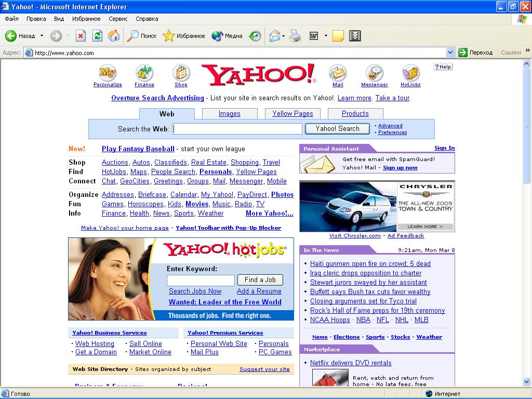Click the Help button icon

(443, 67)
